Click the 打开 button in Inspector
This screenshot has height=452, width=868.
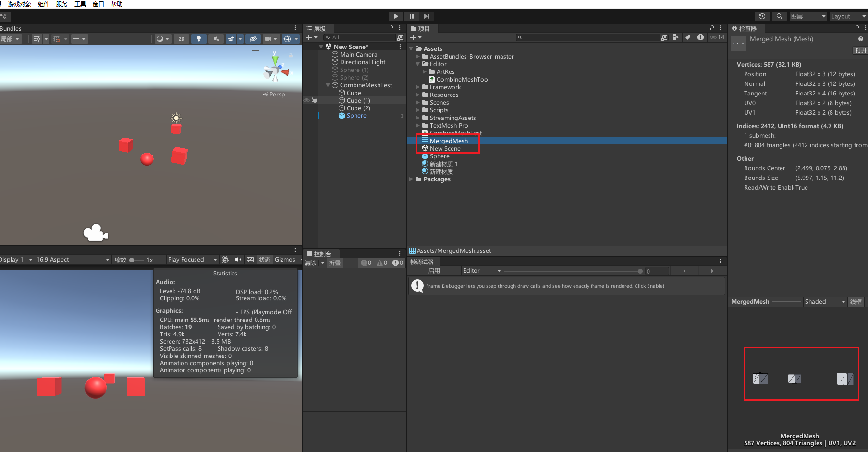[860, 50]
